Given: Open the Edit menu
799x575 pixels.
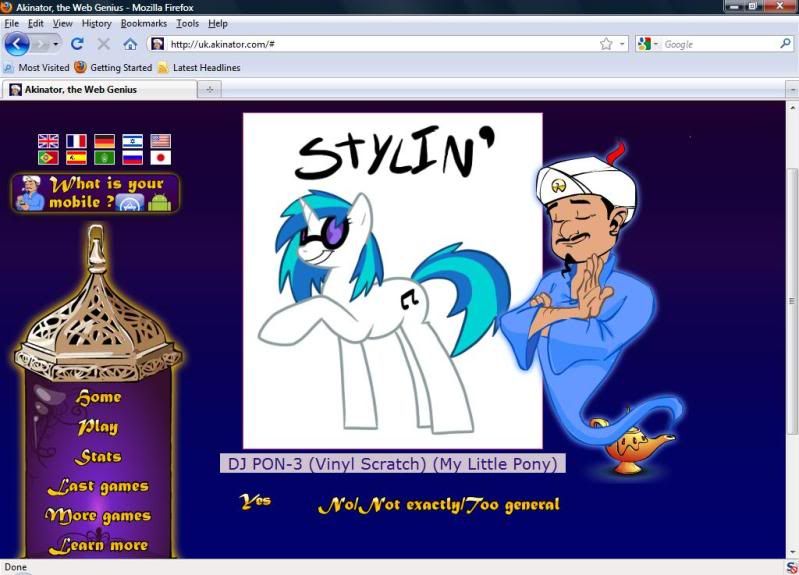Looking at the screenshot, I should coord(35,23).
